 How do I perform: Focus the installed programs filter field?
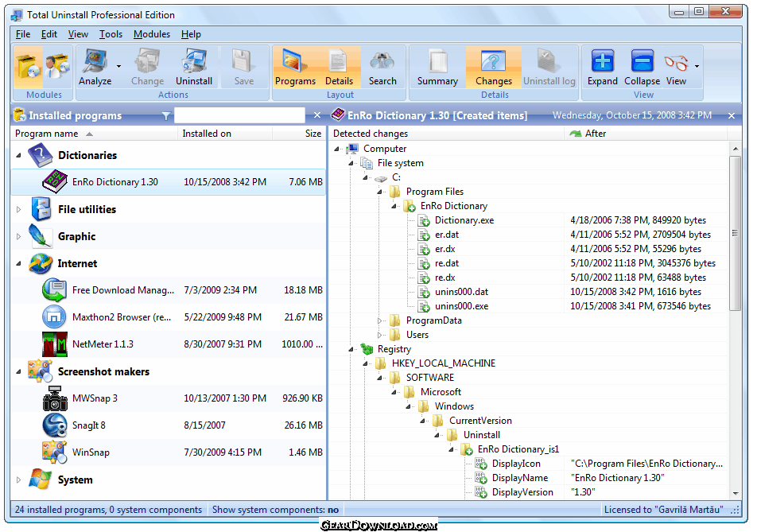239,115
